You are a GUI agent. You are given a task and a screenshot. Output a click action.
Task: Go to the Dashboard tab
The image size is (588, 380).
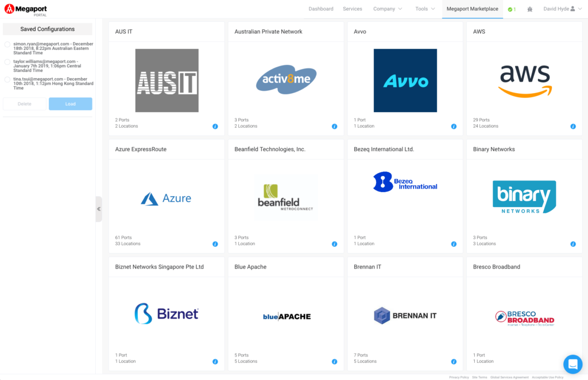321,9
